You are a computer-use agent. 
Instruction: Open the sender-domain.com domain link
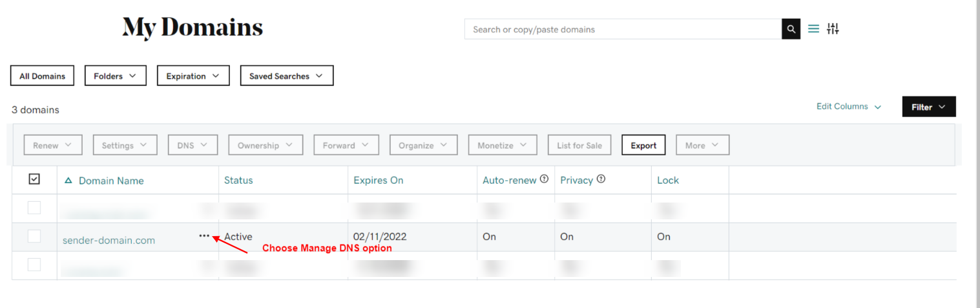[109, 240]
